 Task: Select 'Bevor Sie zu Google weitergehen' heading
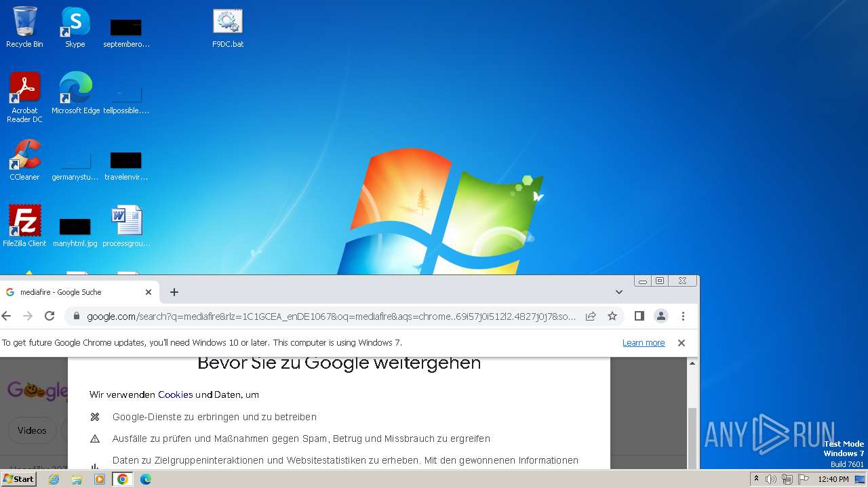click(339, 363)
